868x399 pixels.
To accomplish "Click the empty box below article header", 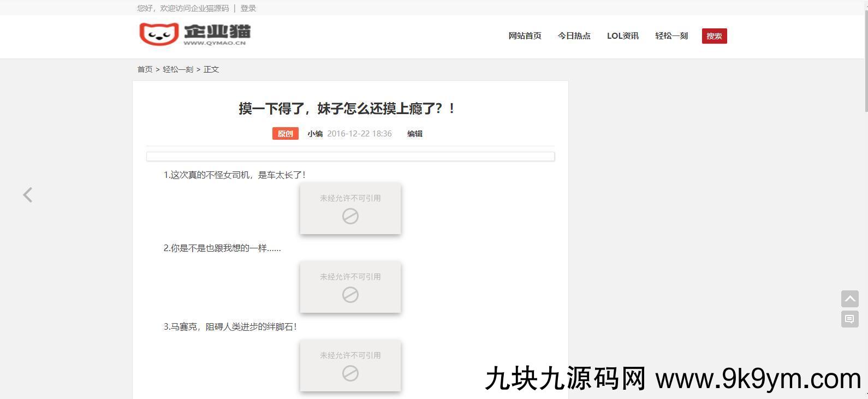I will tap(350, 157).
